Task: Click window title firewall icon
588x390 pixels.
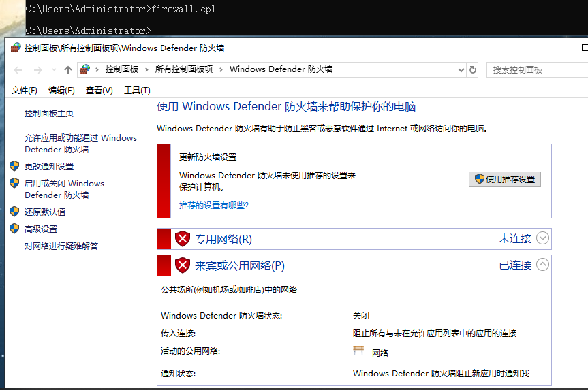Action: 16,48
